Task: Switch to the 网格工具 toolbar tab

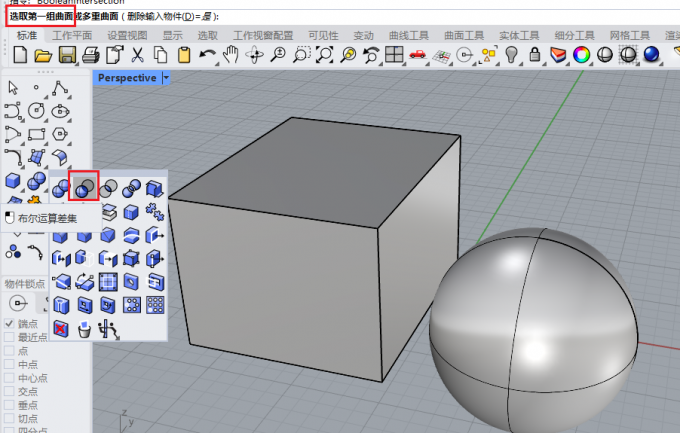Action: (x=630, y=35)
